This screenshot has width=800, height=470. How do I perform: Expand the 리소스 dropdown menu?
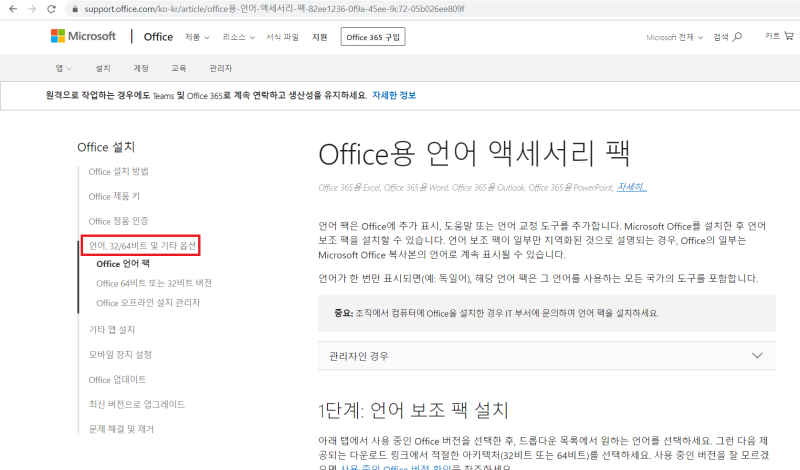click(x=238, y=37)
